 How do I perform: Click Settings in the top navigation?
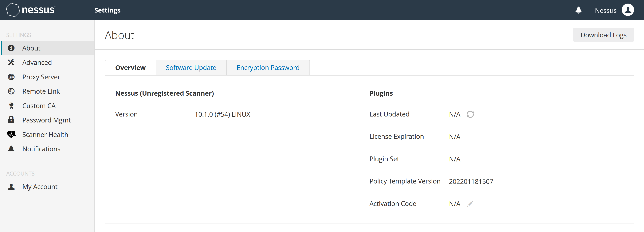pyautogui.click(x=107, y=10)
